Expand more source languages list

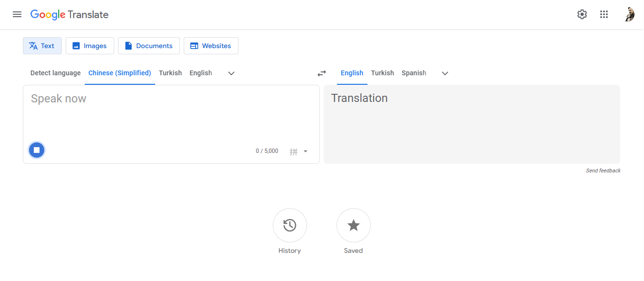coord(231,73)
